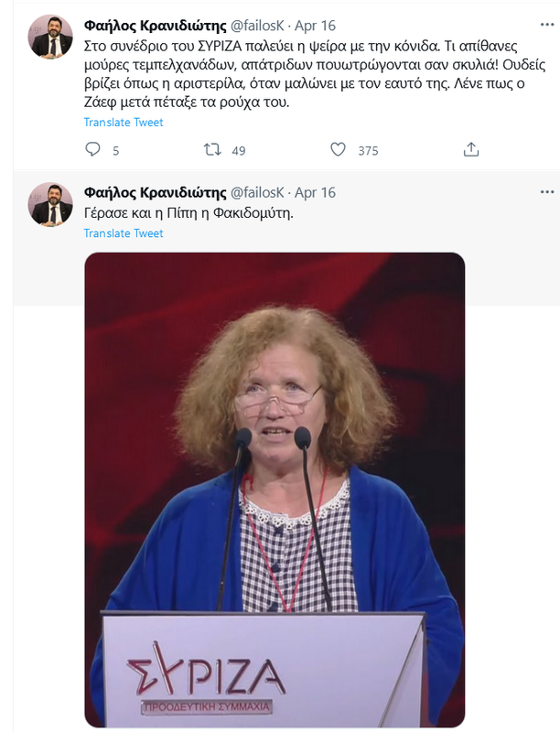Image resolution: width=560 pixels, height=732 pixels.
Task: Translate the tweet starting with Γέρασε
Action: coord(124,233)
